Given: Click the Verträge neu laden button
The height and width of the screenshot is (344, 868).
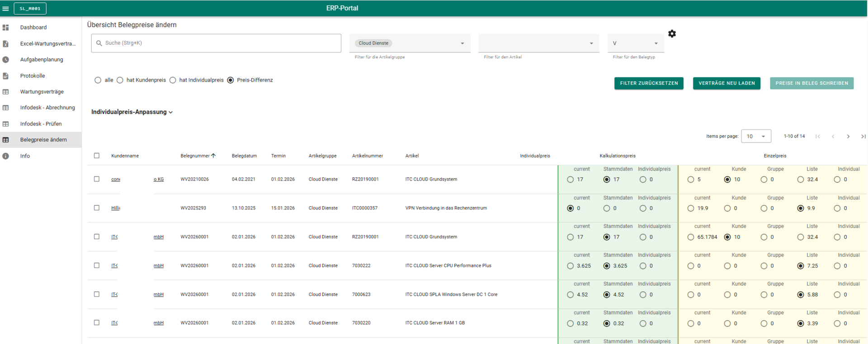Looking at the screenshot, I should (x=726, y=84).
